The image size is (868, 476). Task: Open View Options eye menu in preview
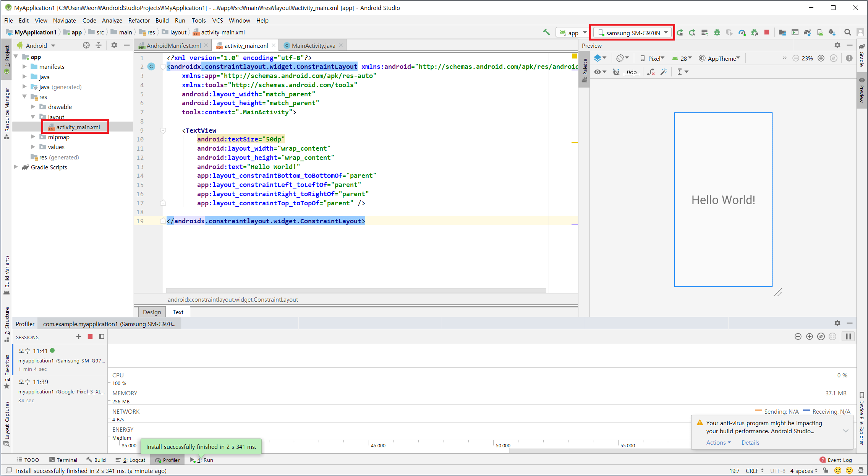(600, 72)
